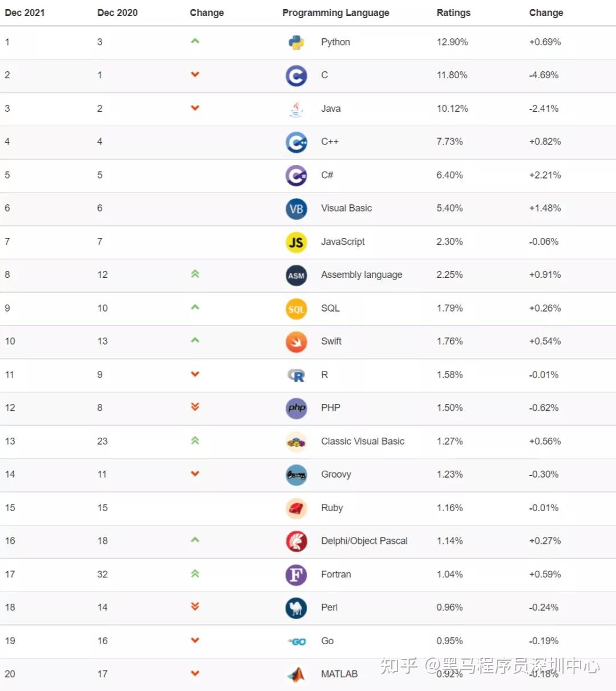Image resolution: width=616 pixels, height=691 pixels.
Task: Select the red Ruby gem icon
Action: 296,508
